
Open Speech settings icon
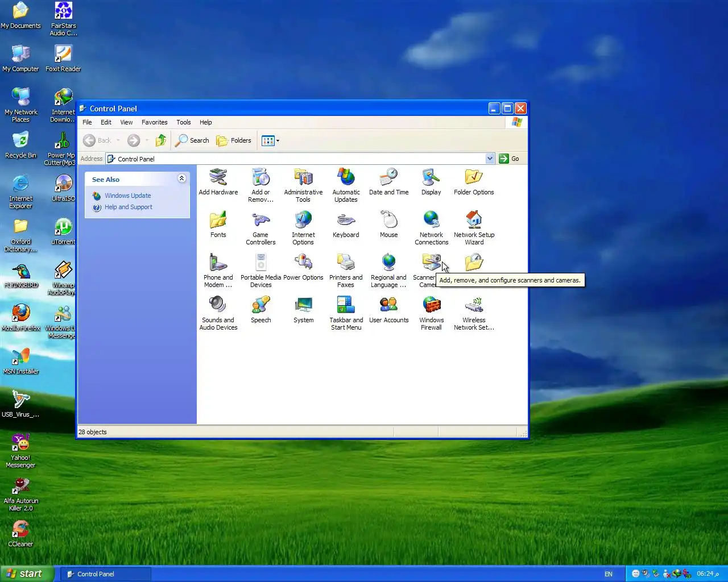260,310
